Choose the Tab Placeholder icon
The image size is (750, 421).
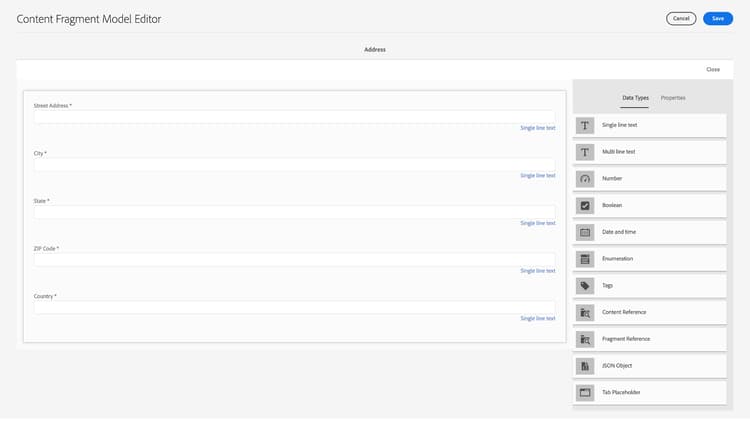point(585,393)
